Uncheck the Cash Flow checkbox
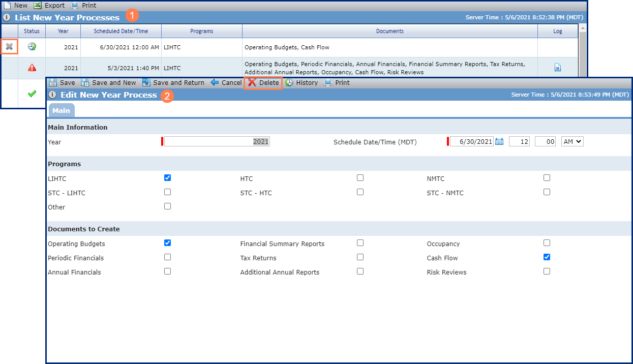Image resolution: width=633 pixels, height=364 pixels. point(547,257)
